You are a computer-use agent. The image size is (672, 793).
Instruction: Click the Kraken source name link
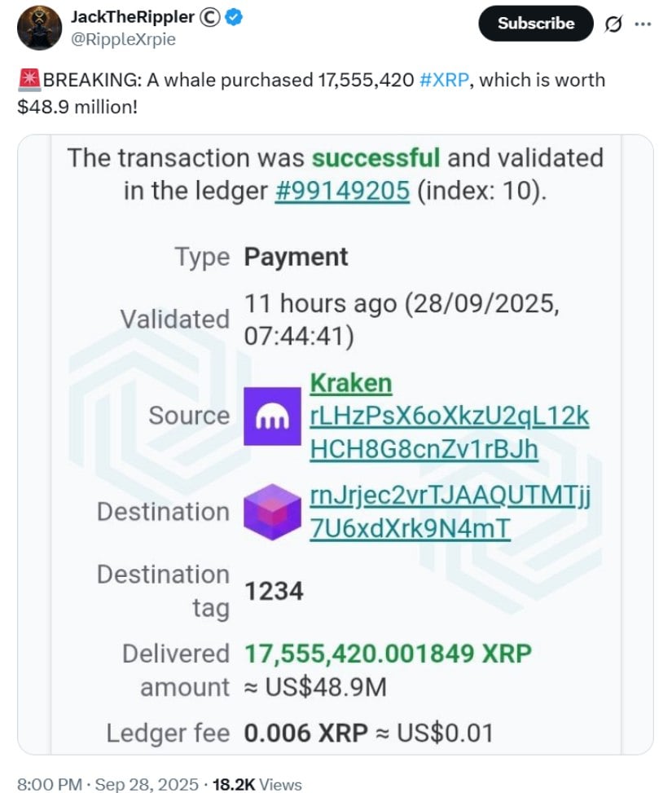351,382
